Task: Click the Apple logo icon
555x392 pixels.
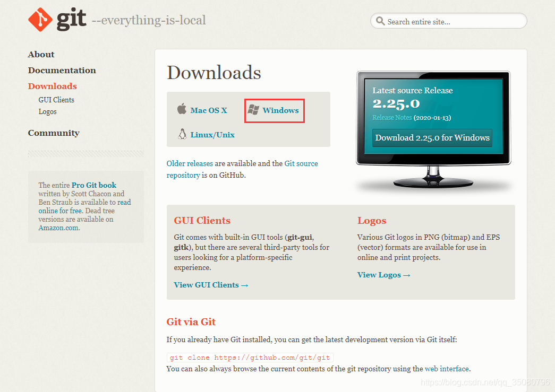Action: [x=182, y=109]
